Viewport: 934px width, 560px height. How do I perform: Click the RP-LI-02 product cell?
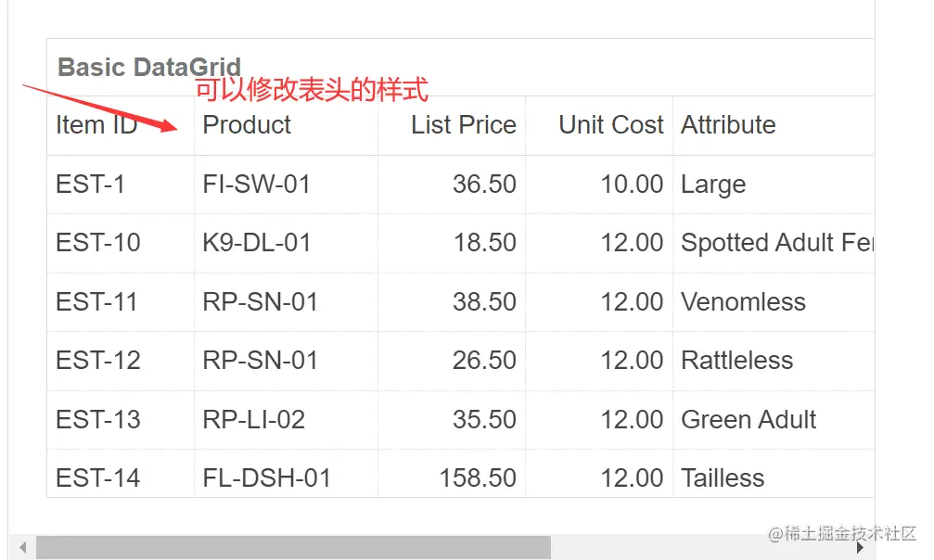click(x=253, y=420)
